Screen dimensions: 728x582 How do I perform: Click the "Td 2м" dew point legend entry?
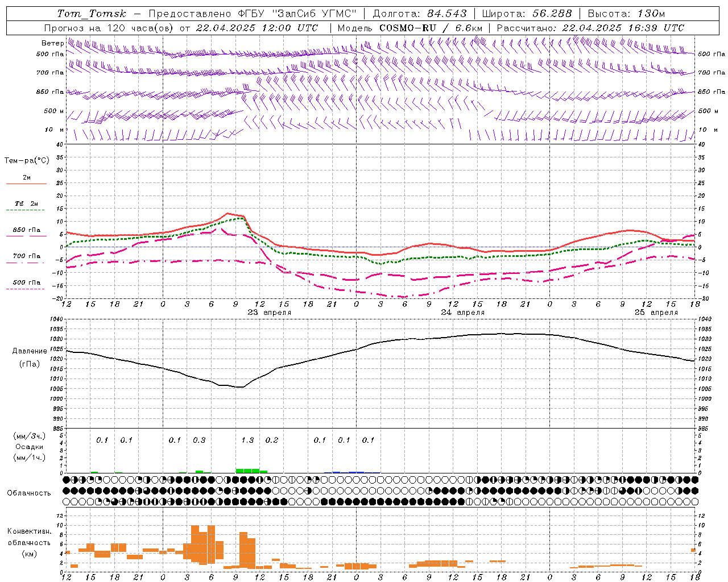tap(27, 203)
